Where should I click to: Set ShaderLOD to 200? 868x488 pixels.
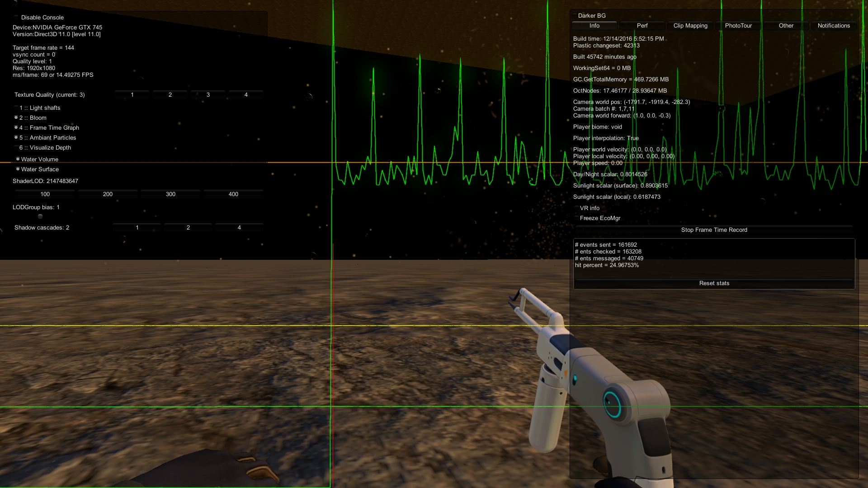[108, 194]
